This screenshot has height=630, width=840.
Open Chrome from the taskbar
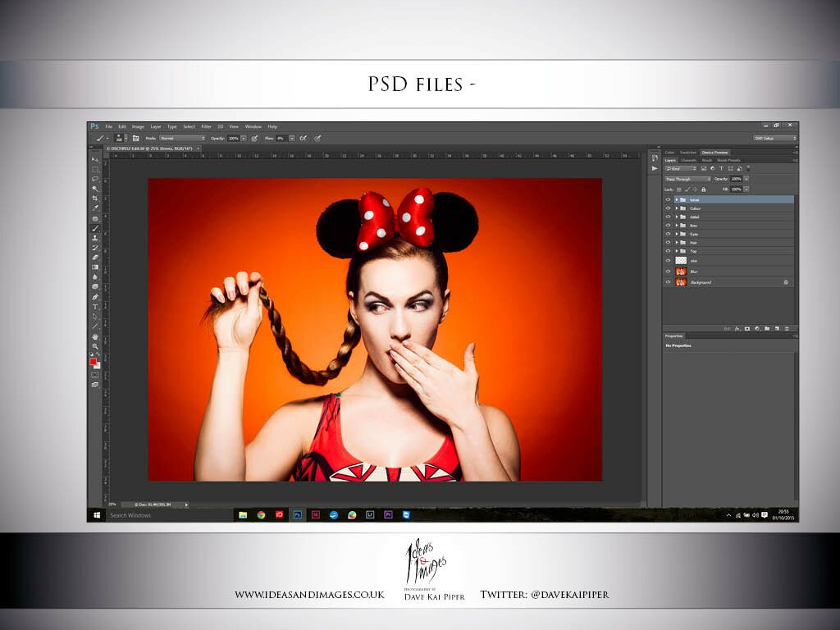(261, 515)
